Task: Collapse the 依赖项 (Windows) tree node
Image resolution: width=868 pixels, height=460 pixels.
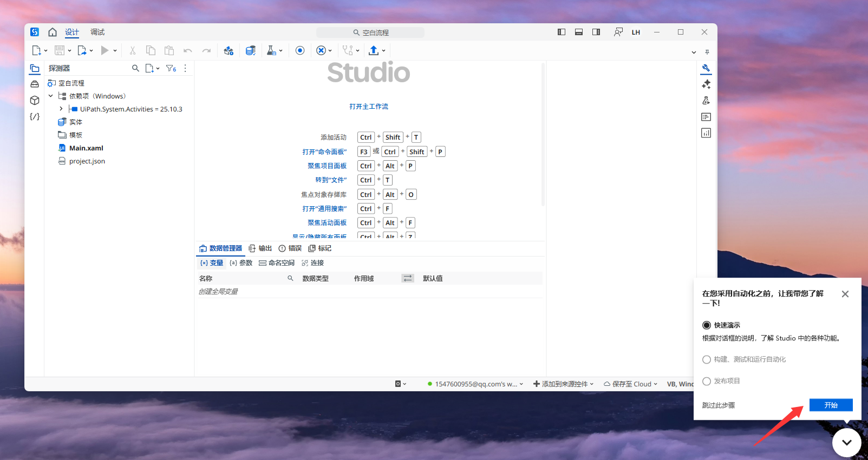Action: [51, 96]
